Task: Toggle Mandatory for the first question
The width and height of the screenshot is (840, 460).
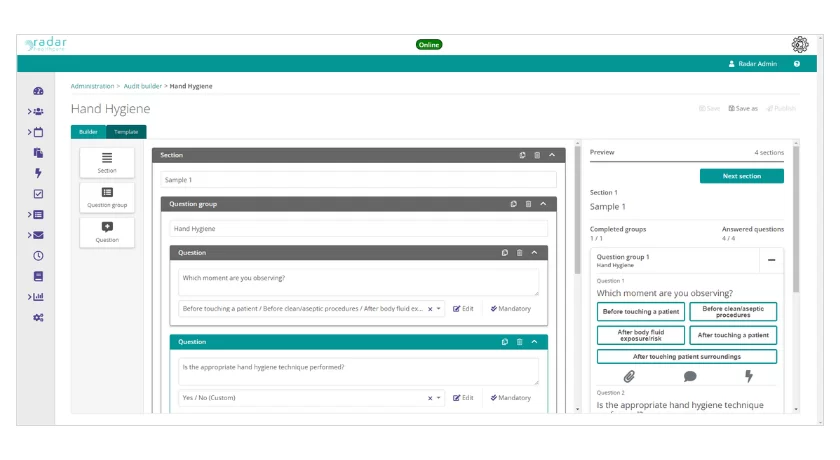Action: point(511,309)
